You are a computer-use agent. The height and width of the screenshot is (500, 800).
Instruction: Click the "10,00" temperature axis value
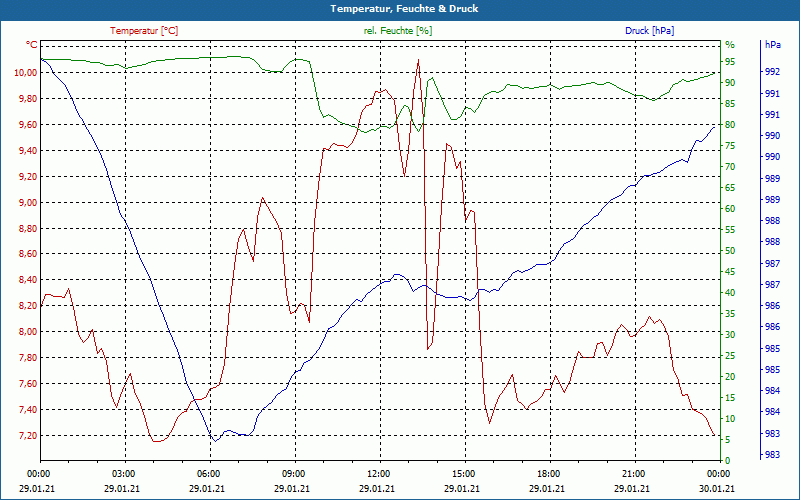tap(26, 73)
